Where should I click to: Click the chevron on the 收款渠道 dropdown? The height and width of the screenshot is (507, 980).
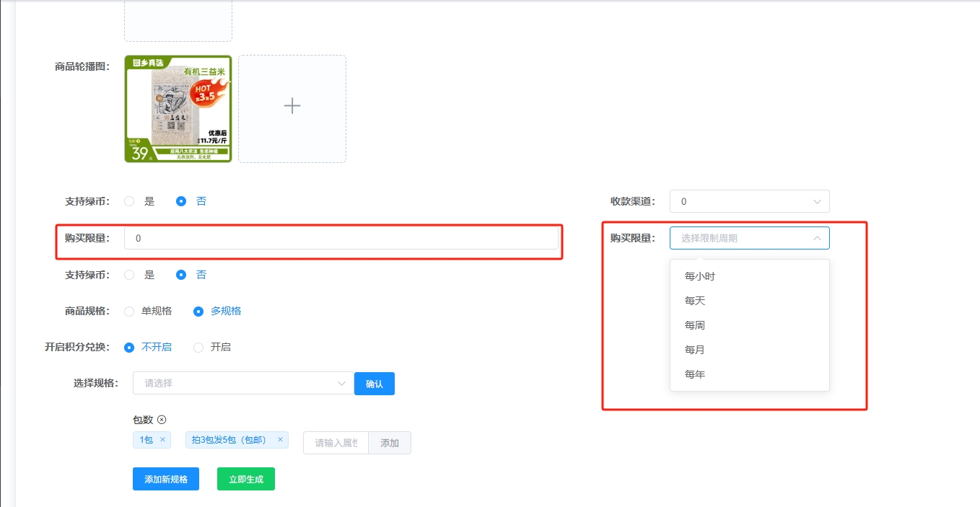pos(816,201)
